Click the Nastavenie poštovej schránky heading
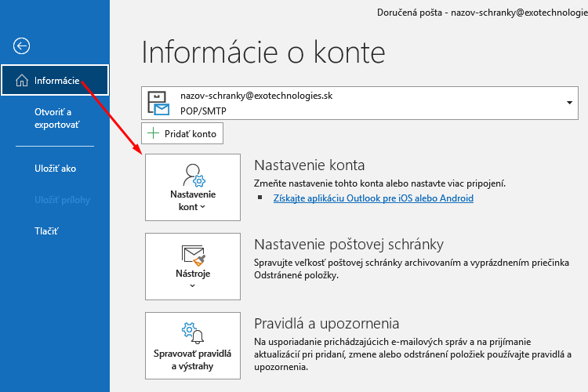Screen dimensions: 588x392 (x=349, y=244)
